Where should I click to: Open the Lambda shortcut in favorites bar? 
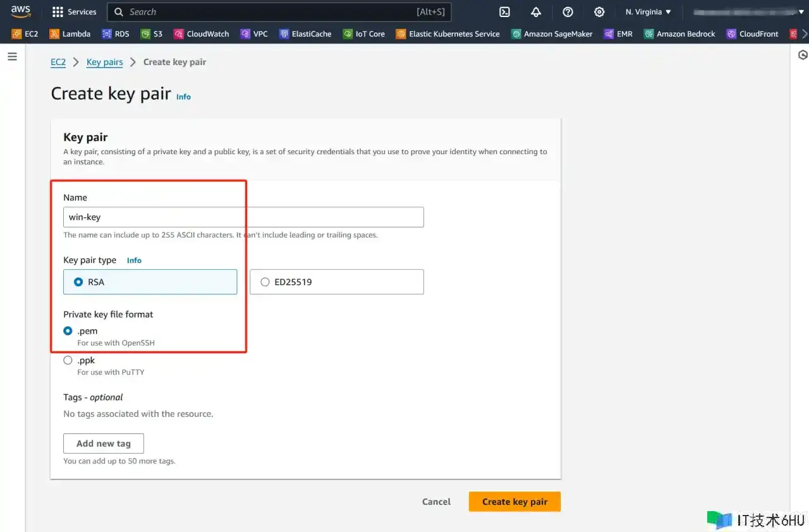coord(70,34)
